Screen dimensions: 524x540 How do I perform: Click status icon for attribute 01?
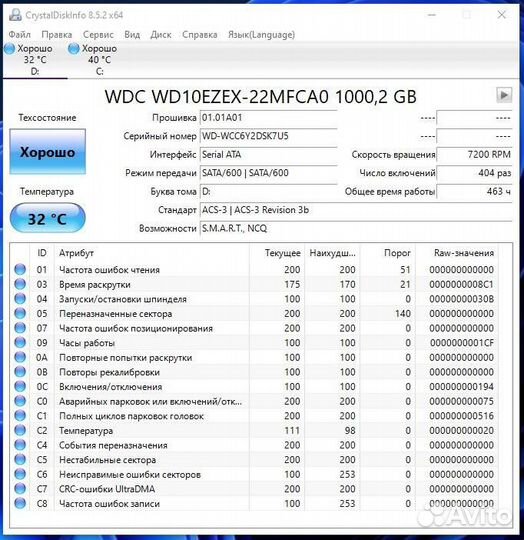pos(20,269)
